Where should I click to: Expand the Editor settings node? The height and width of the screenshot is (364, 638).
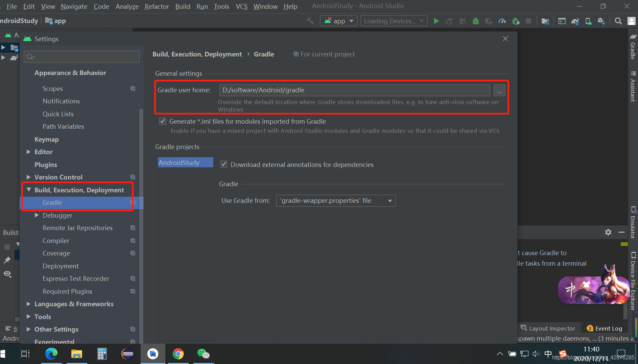coord(28,152)
